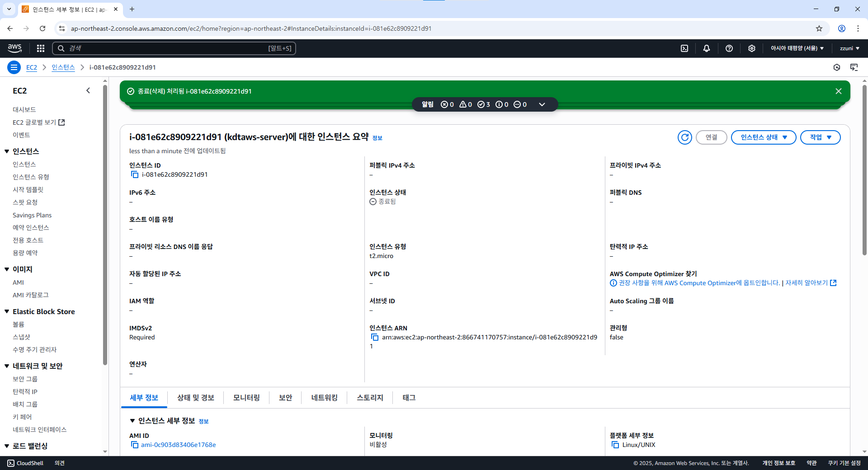Open the Chrome profile icon
868x470 pixels.
pyautogui.click(x=842, y=28)
